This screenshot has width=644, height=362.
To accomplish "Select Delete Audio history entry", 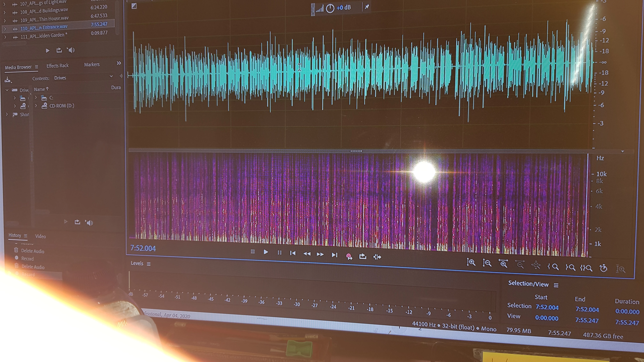I will [x=32, y=251].
